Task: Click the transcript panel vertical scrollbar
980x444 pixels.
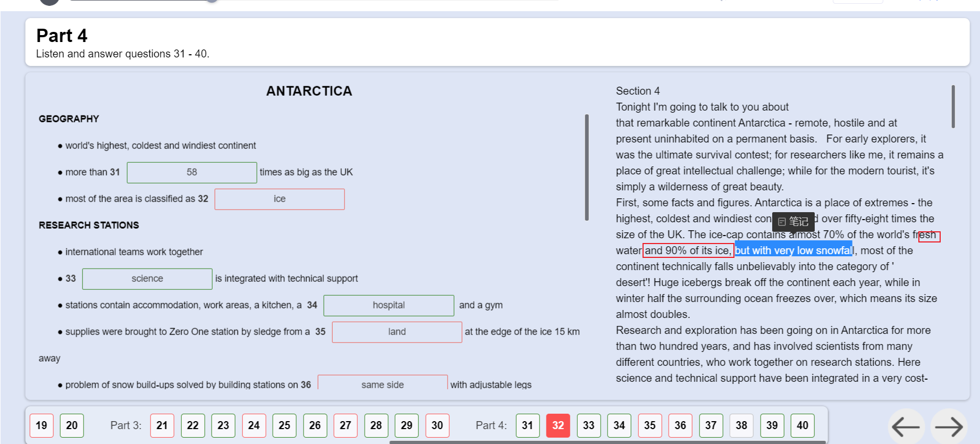Action: click(x=953, y=106)
